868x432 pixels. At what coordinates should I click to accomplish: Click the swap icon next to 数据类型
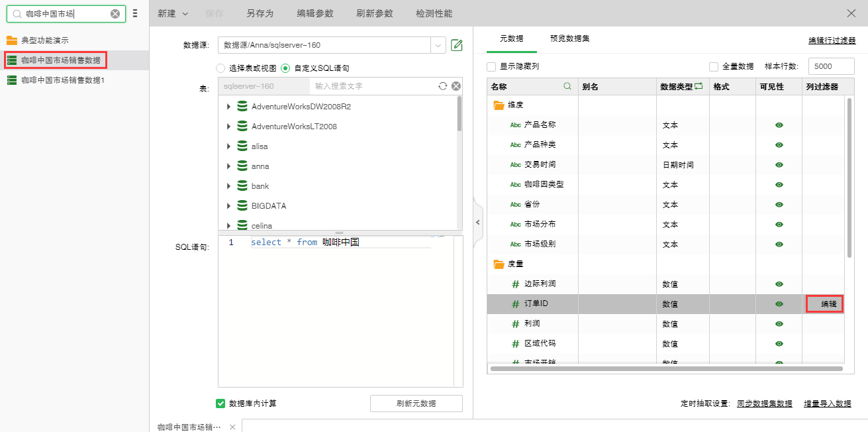(698, 86)
